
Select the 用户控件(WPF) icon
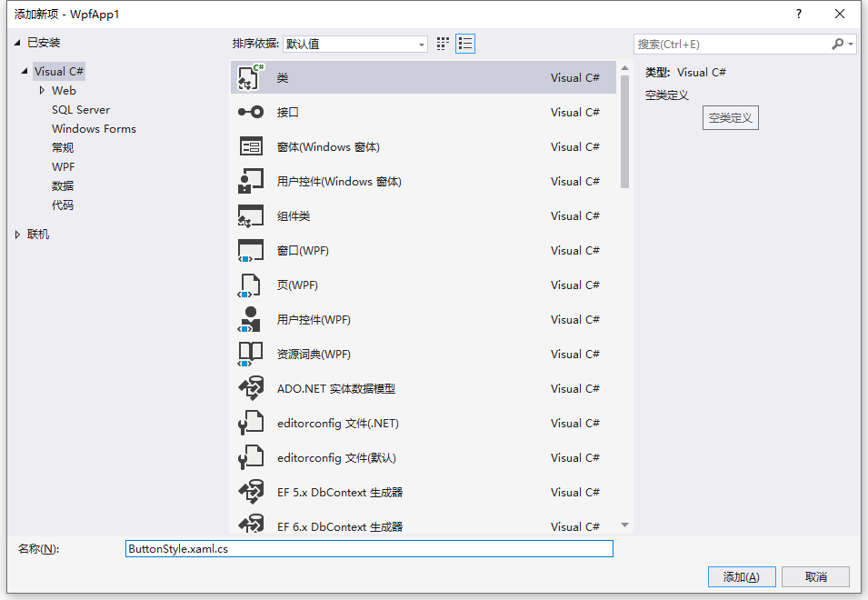(249, 320)
